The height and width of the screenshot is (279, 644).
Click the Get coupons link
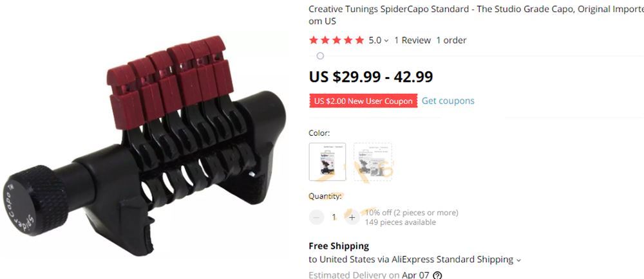[x=448, y=101]
